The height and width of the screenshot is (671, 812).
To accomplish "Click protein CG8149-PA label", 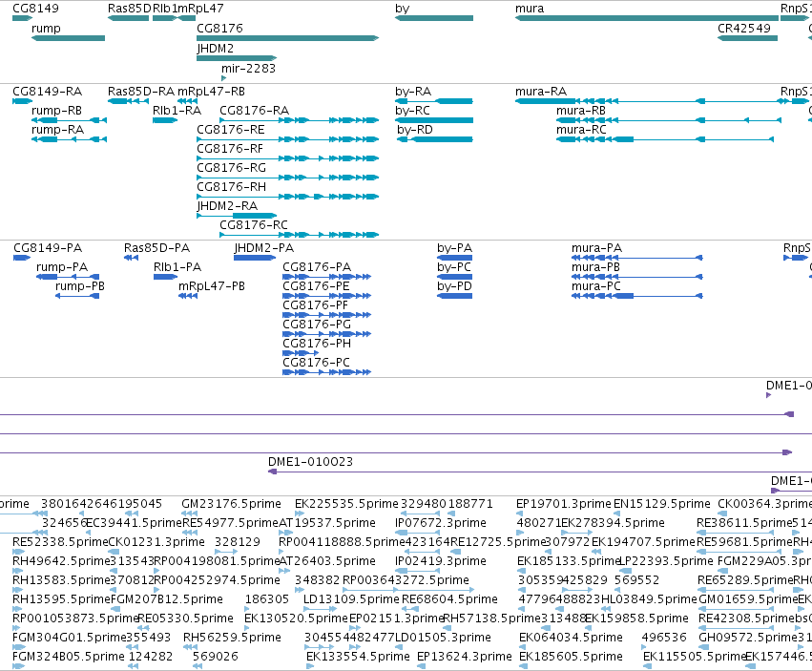I will [48, 247].
